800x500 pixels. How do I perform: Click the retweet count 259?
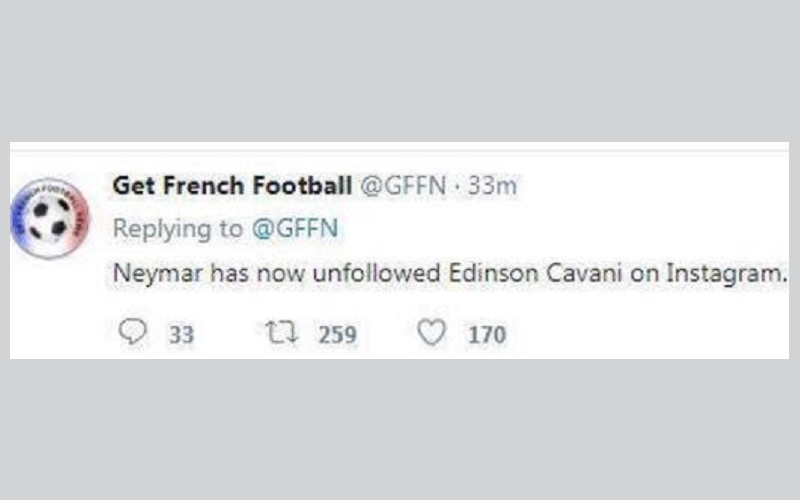point(337,334)
